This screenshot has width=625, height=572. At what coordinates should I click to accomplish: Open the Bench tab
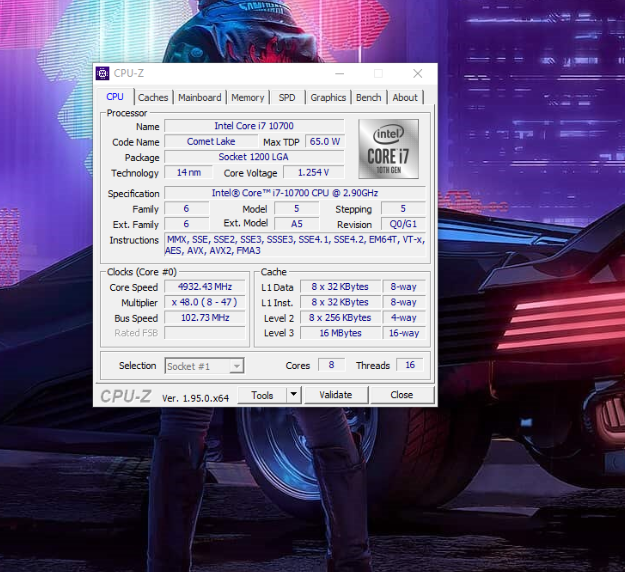[369, 98]
